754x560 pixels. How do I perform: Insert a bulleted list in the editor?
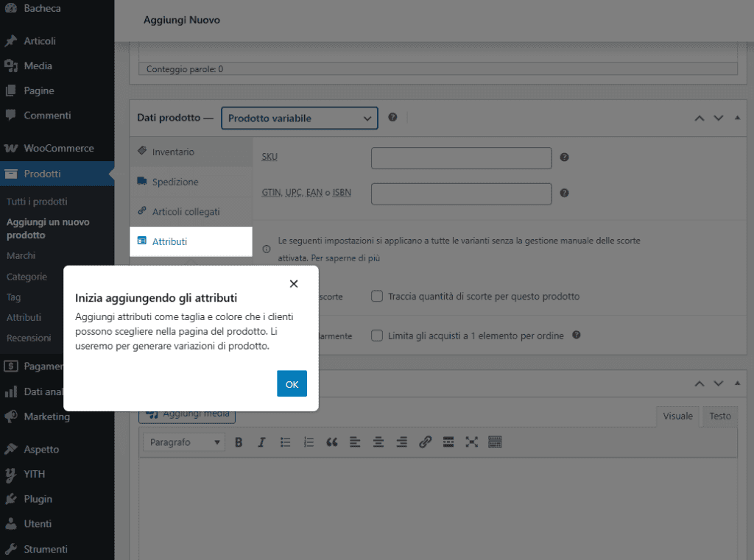point(285,442)
